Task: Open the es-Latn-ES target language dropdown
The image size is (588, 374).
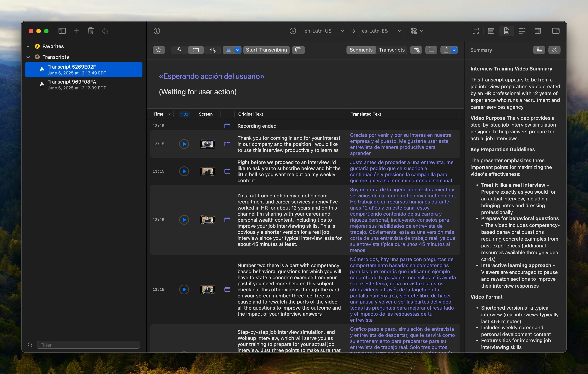Action: (x=381, y=31)
